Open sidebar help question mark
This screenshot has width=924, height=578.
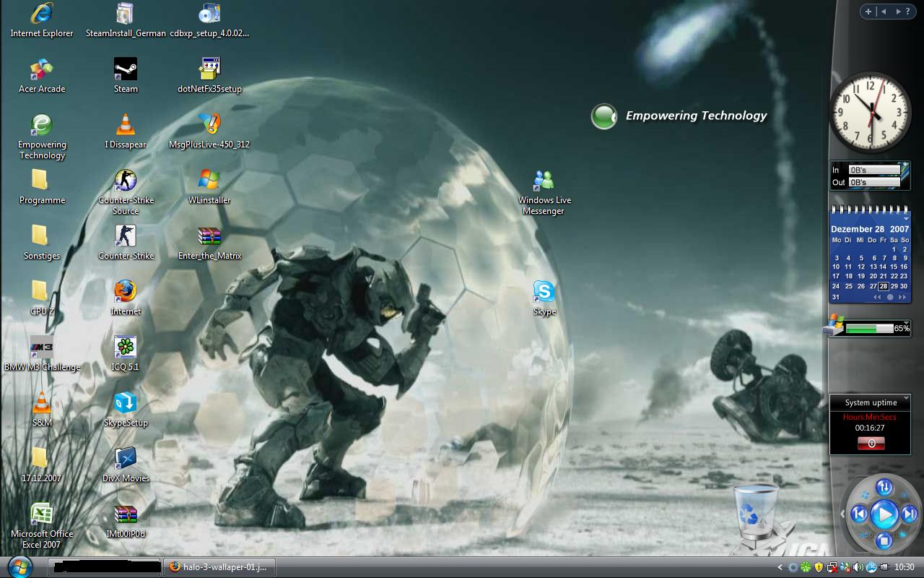coord(908,12)
